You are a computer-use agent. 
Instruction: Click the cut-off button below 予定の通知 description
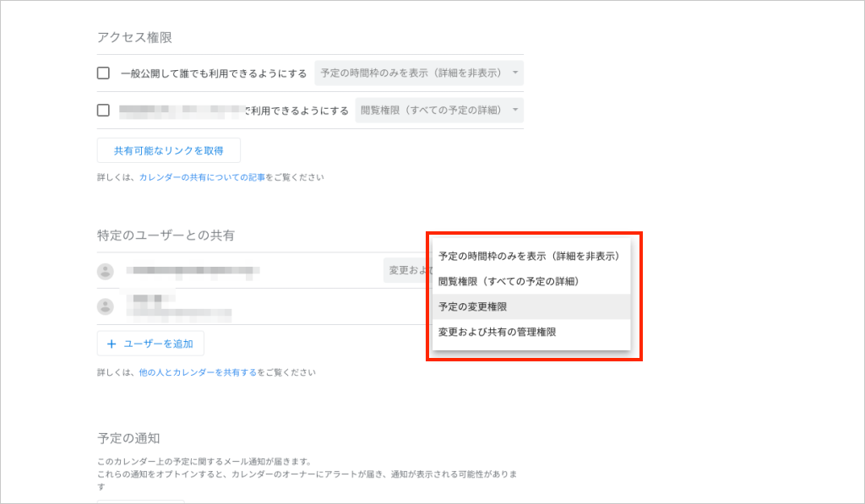pyautogui.click(x=140, y=500)
